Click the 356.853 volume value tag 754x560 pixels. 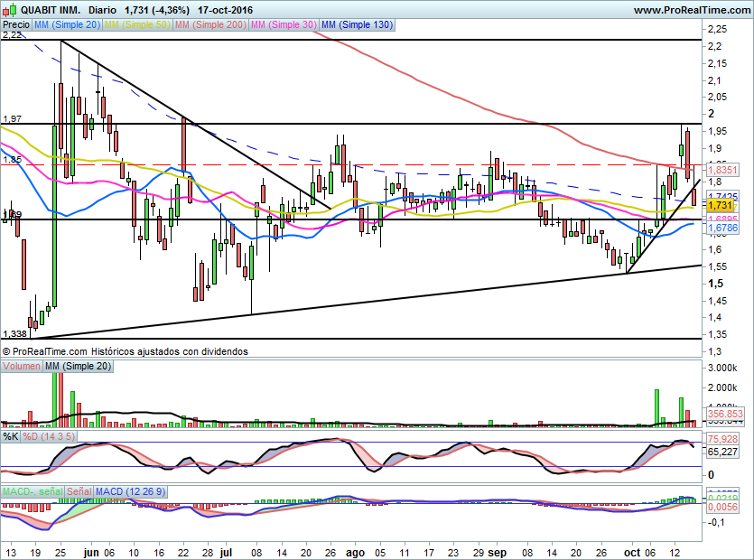(x=725, y=414)
